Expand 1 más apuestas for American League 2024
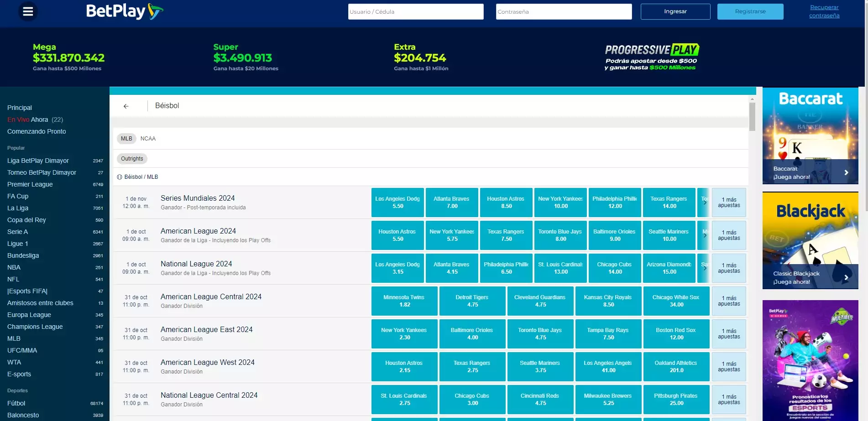 pos(728,235)
